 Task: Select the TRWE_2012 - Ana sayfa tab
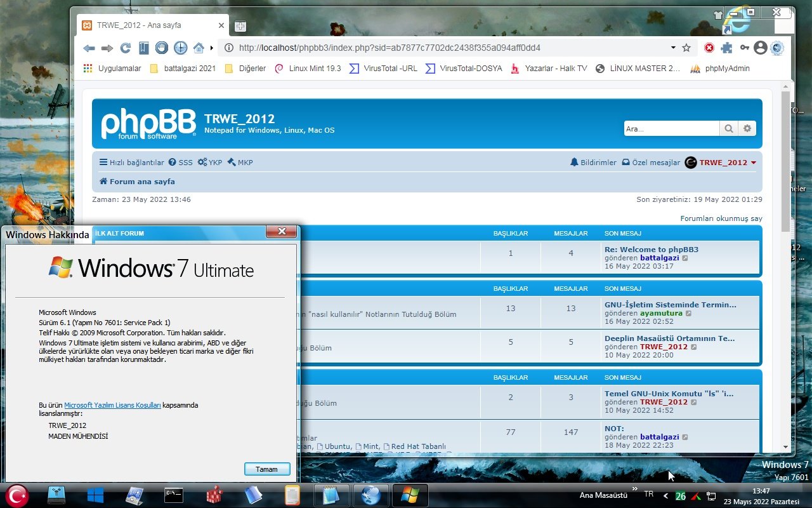(153, 25)
